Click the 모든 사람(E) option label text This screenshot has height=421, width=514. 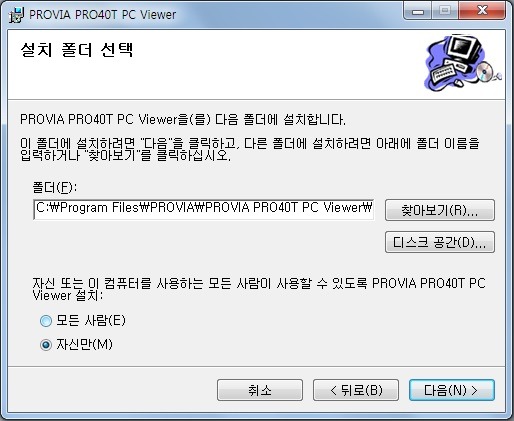91,320
